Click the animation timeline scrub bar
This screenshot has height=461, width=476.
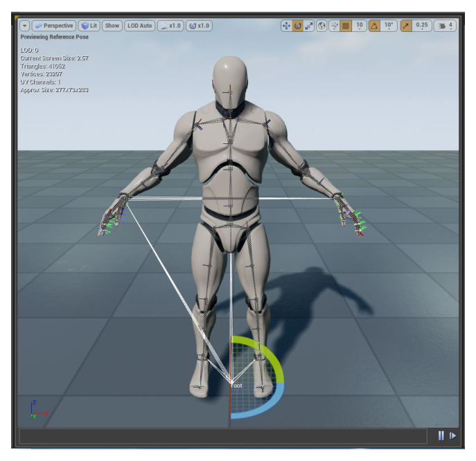[x=223, y=436]
